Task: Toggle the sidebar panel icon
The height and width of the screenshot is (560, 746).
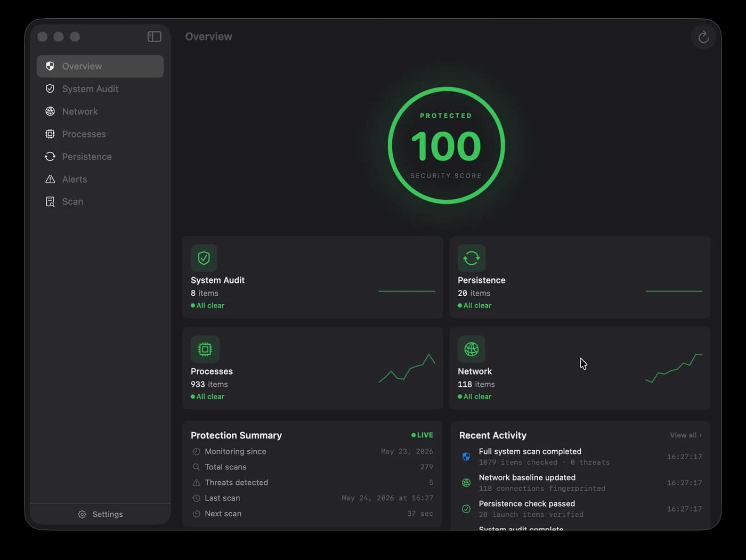Action: [x=154, y=36]
